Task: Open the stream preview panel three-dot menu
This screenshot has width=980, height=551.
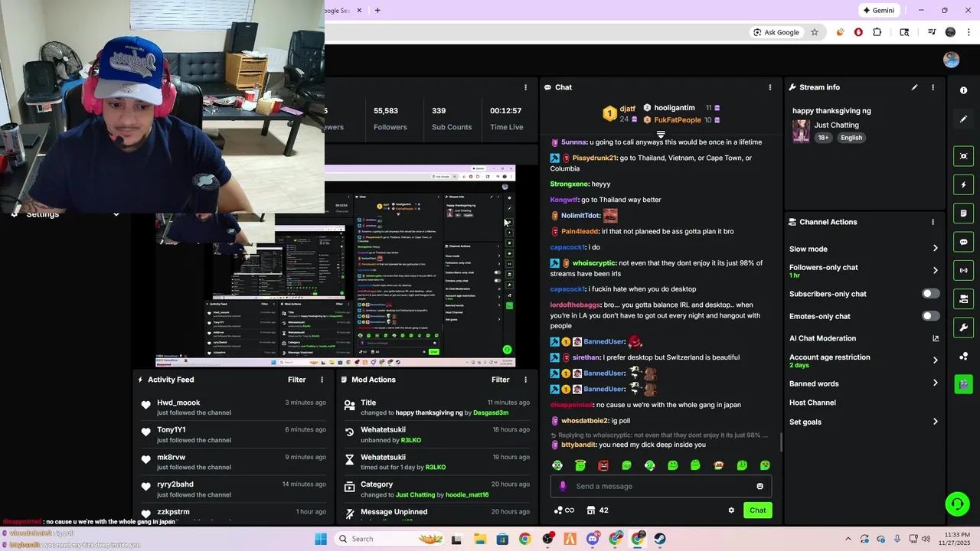Action: pyautogui.click(x=525, y=87)
